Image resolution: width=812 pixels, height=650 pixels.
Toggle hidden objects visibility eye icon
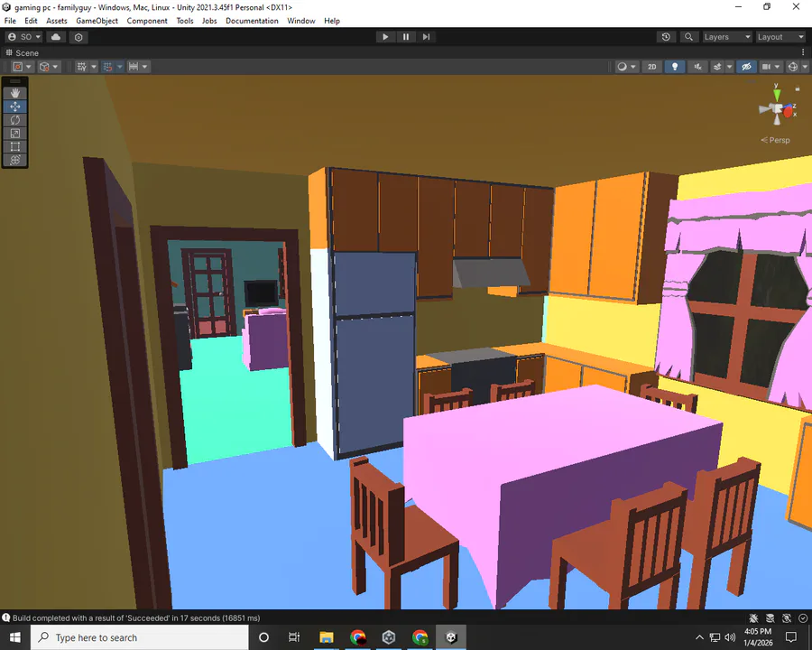coord(746,66)
